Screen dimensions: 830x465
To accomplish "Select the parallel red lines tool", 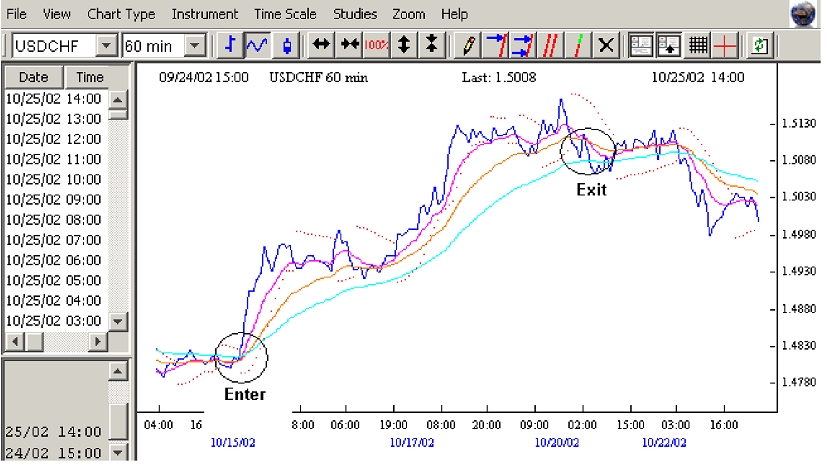I will [x=551, y=44].
